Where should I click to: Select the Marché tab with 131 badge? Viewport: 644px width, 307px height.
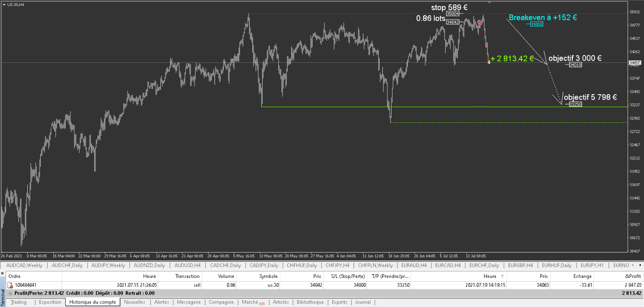252,302
